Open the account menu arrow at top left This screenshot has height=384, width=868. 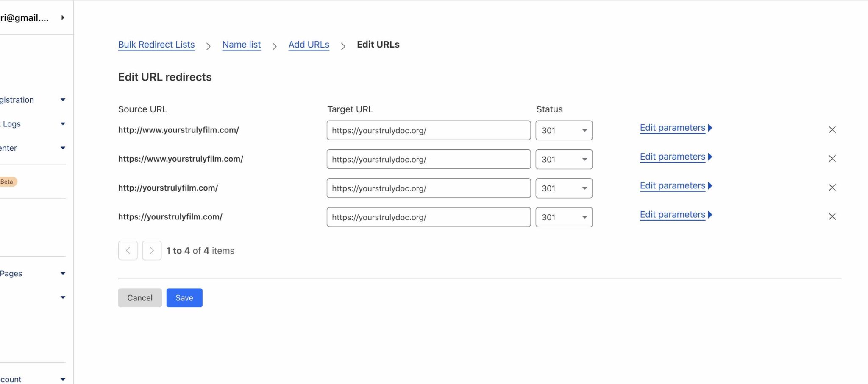tap(63, 17)
